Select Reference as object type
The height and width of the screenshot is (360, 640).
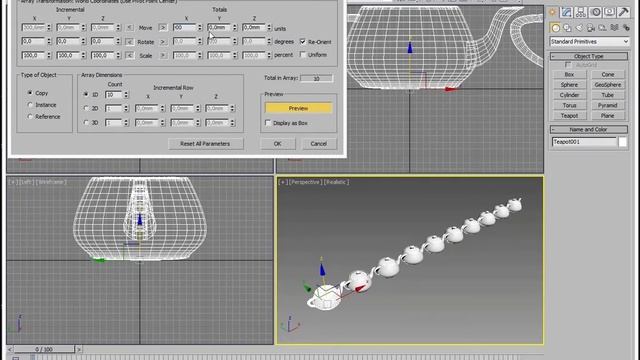[30, 117]
